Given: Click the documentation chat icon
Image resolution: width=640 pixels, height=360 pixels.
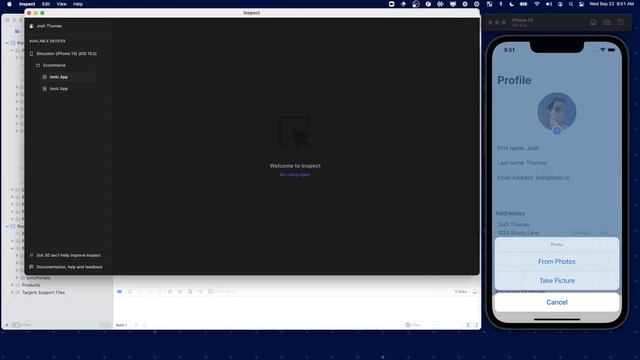Looking at the screenshot, I should pyautogui.click(x=31, y=267).
